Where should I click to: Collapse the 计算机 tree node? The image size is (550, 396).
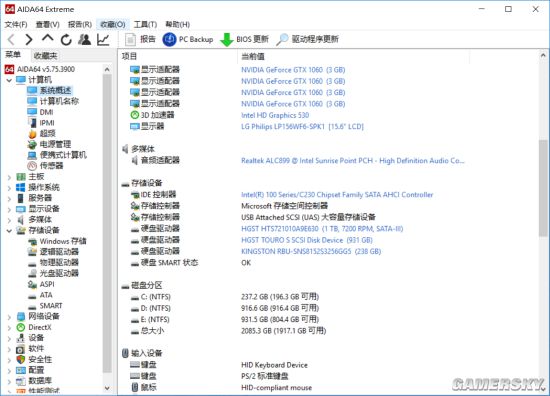click(9, 80)
